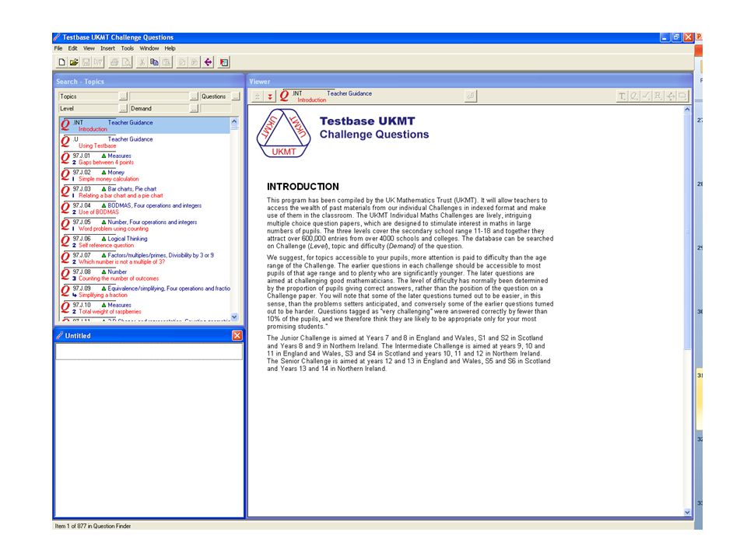Screen dimensions: 747x560
Task: Select 'Total weight of raspberries' question
Action: (x=145, y=309)
